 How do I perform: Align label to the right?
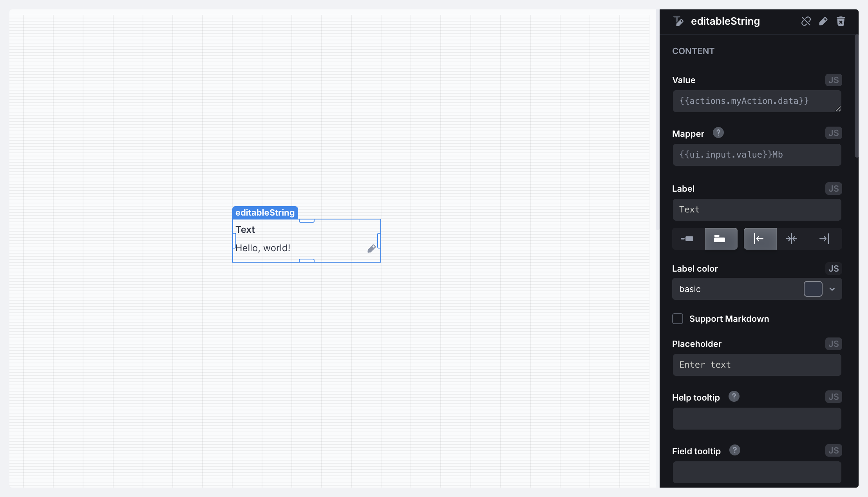824,239
